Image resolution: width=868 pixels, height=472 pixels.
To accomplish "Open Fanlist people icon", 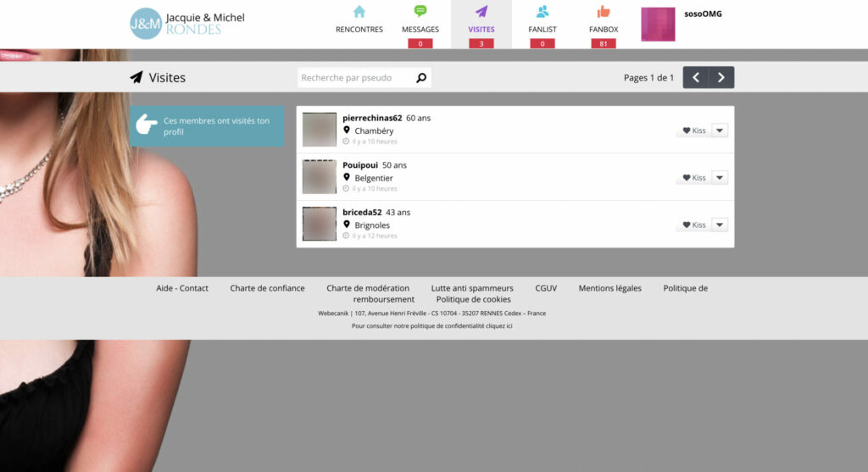I will 542,12.
